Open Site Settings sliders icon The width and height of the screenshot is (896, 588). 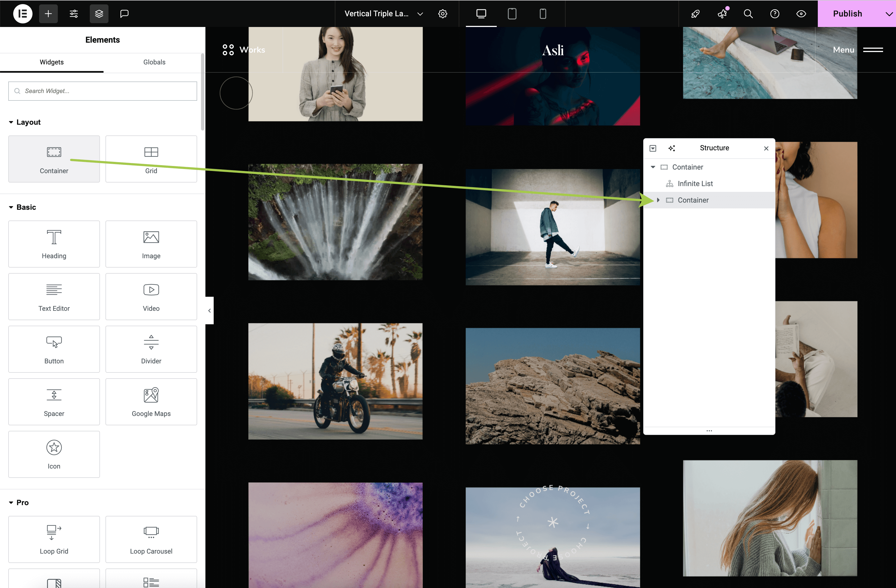pos(74,14)
